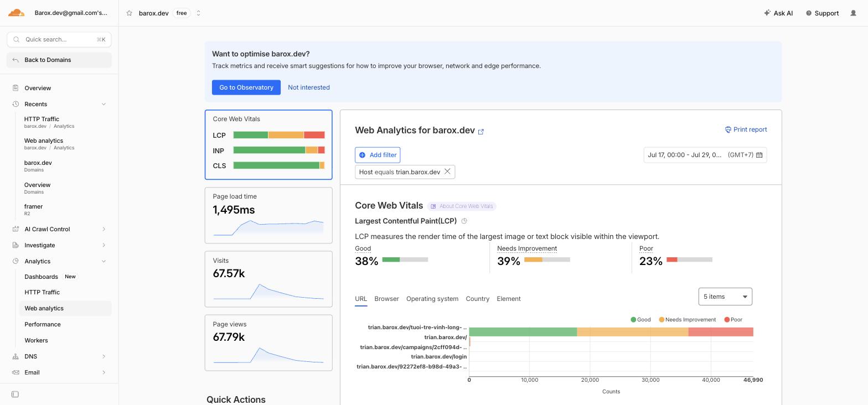Click Go to Observatory button
The width and height of the screenshot is (868, 405).
click(246, 87)
